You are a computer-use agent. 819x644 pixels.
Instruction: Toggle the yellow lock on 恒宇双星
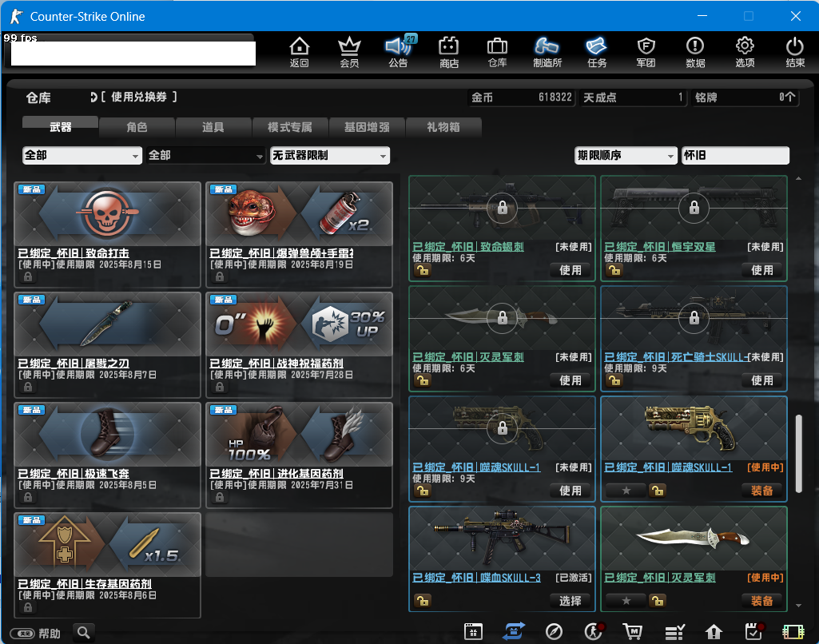point(614,270)
